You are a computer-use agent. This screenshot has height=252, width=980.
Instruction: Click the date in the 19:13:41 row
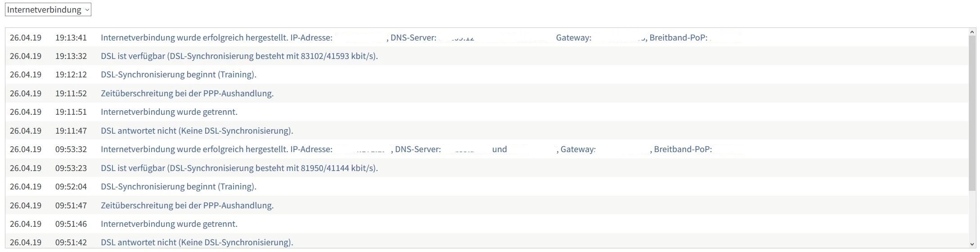click(26, 37)
